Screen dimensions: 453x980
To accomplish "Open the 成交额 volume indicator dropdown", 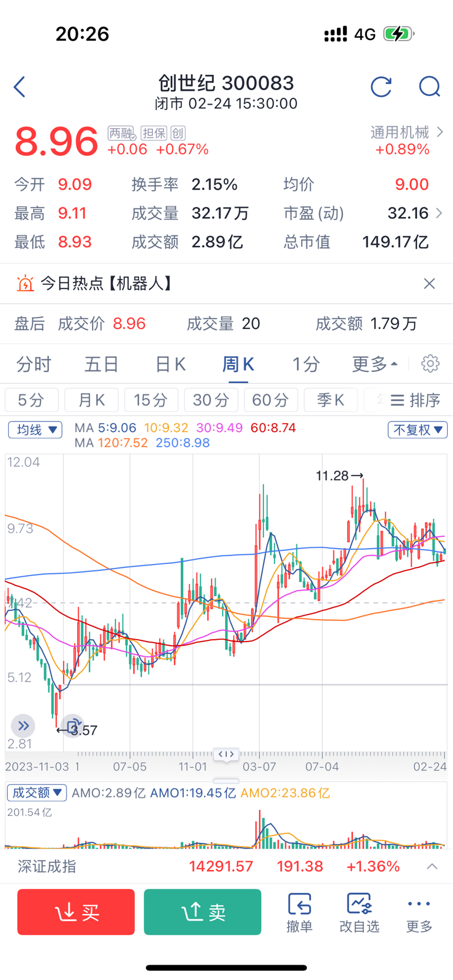I will (37, 793).
